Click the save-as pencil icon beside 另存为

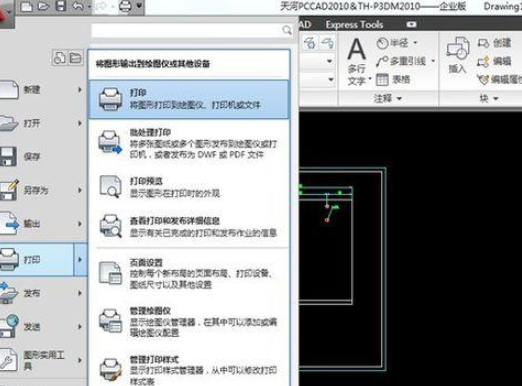pos(9,189)
